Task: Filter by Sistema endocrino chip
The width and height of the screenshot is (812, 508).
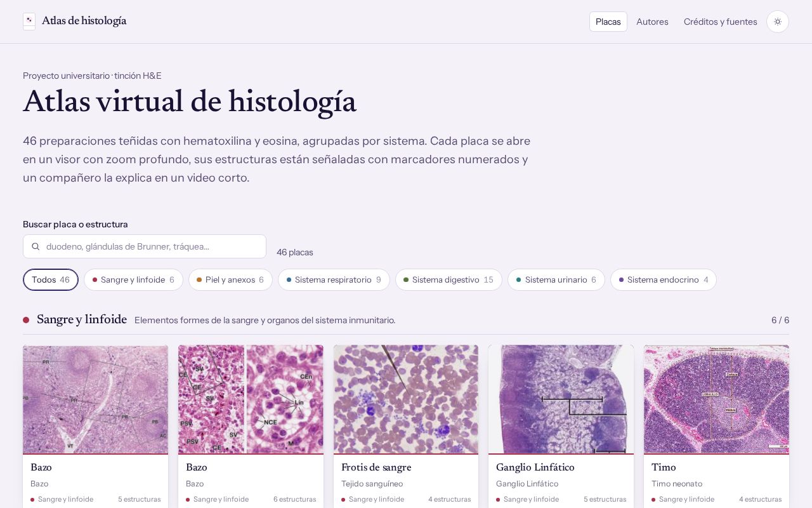Action: (664, 279)
